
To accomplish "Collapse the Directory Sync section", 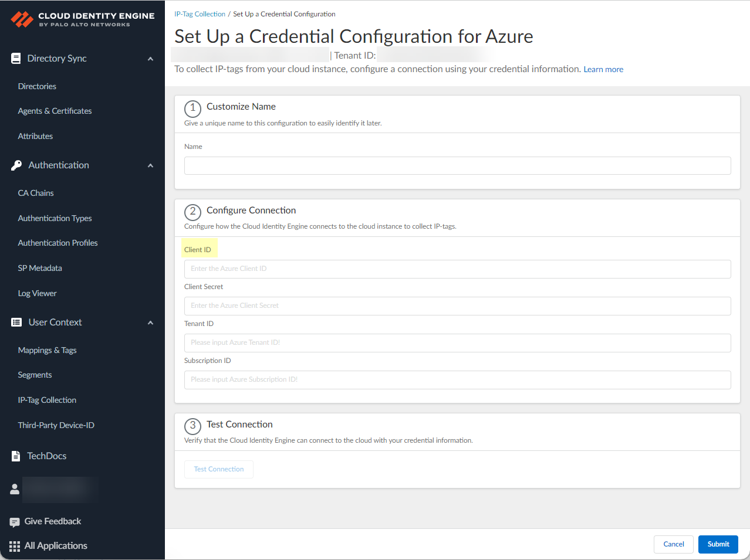I will [x=150, y=59].
